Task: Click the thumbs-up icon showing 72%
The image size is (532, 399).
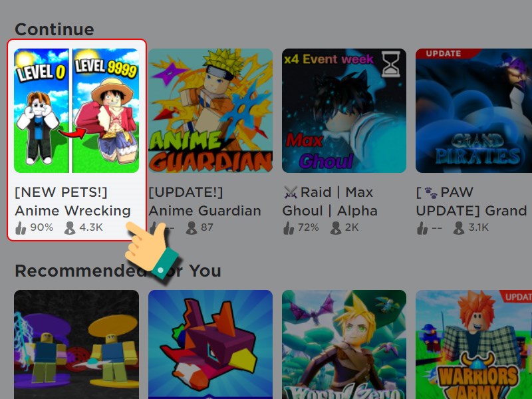Action: [289, 228]
